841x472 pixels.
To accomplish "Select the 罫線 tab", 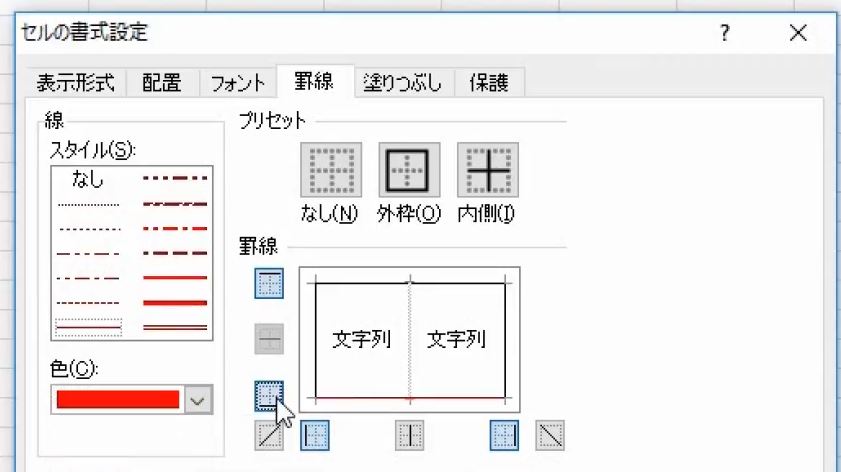I will click(x=314, y=82).
